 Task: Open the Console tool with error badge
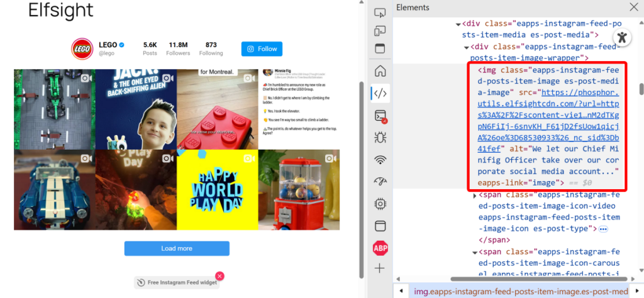point(380,116)
